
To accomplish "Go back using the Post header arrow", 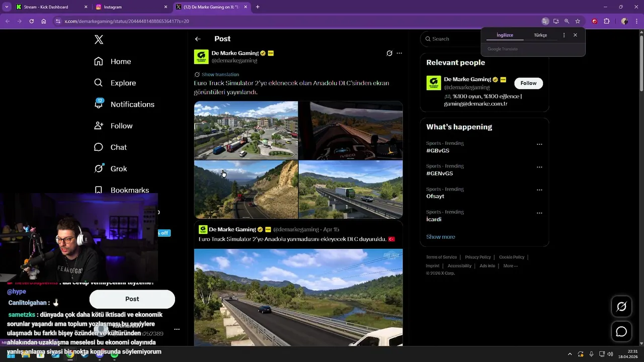I will click(198, 39).
